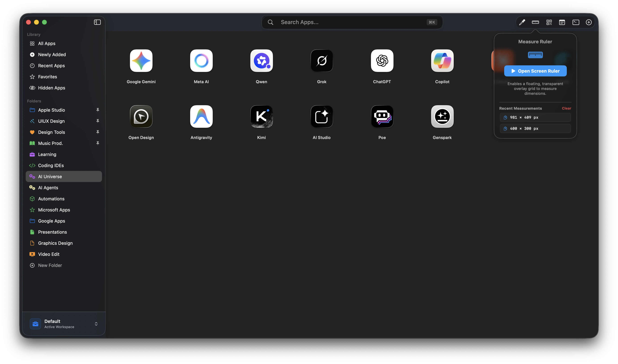Launch the Antigravity app

pos(201,116)
